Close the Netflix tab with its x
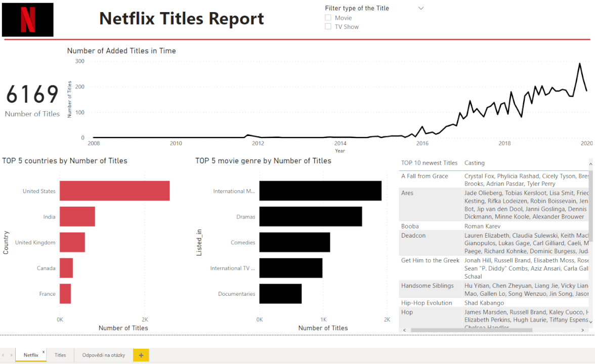 (43, 351)
